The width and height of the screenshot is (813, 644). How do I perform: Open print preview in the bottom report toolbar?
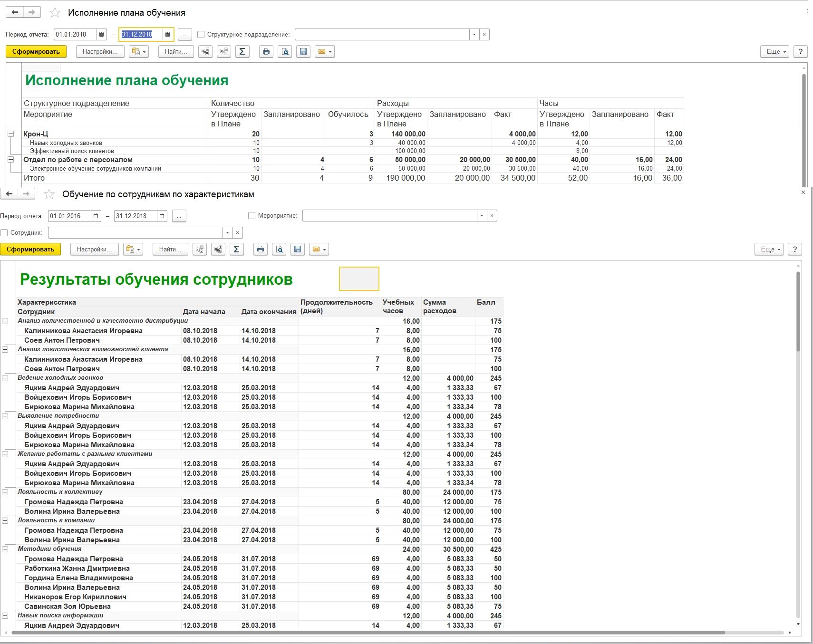pyautogui.click(x=279, y=250)
